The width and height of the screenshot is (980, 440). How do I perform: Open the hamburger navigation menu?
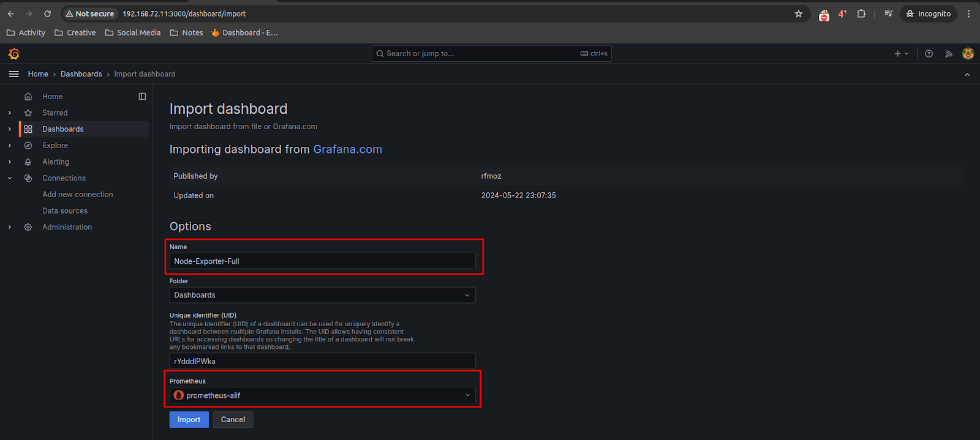(x=13, y=74)
